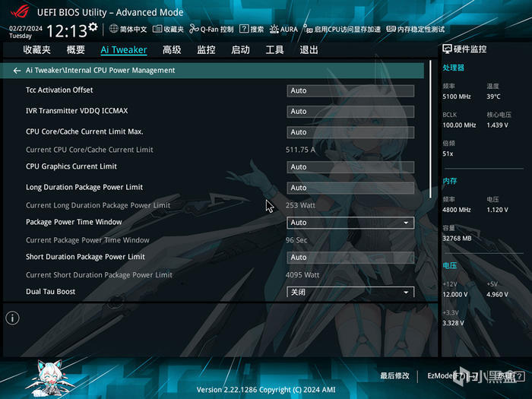Screen dimensions: 532x399
Task: Click the settings list vertical scrollbar
Action: [431, 129]
